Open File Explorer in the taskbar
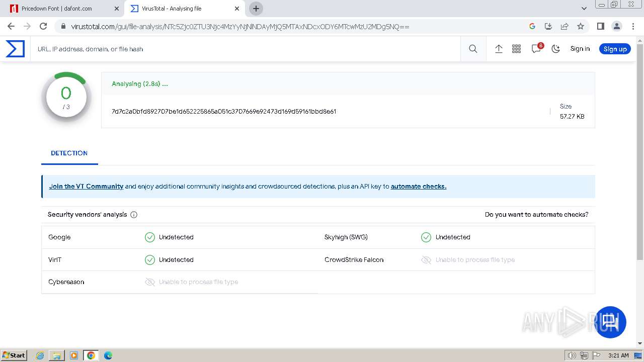Screen dimensions: 644x362 (x=57, y=355)
